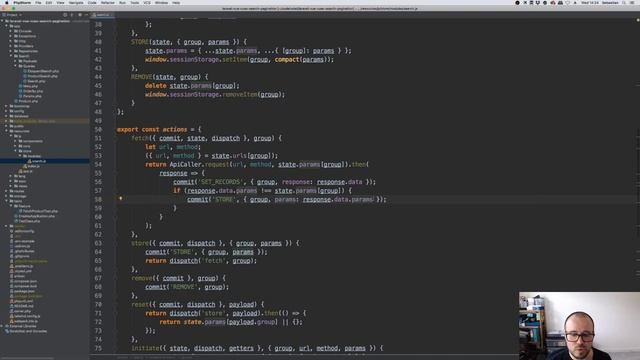This screenshot has width=640, height=360.
Task: Expand the routes folder arrow
Action: pos(7,191)
